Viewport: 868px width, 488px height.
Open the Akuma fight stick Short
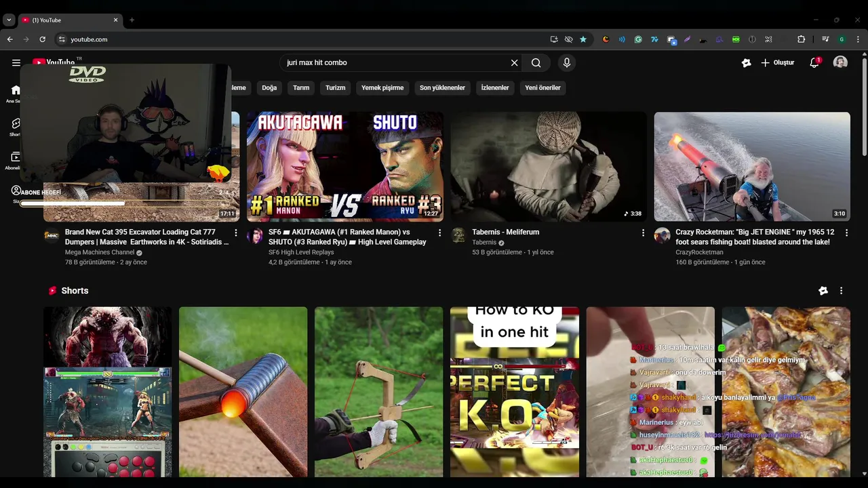pos(107,392)
